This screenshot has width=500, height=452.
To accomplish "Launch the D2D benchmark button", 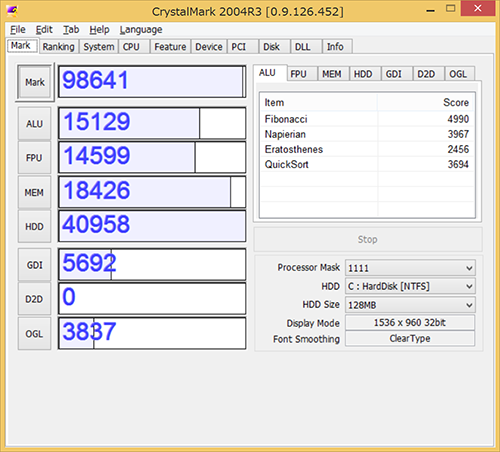I will 34,299.
